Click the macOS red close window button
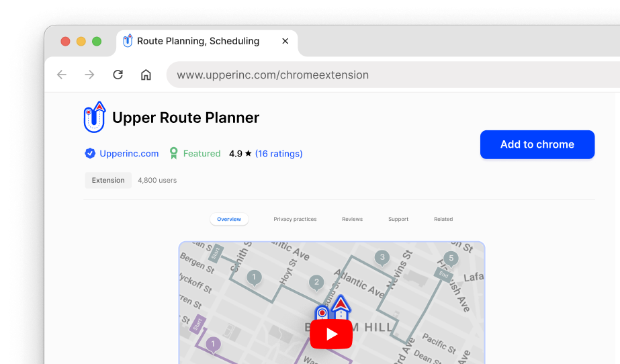The image size is (620, 364). [x=65, y=41]
